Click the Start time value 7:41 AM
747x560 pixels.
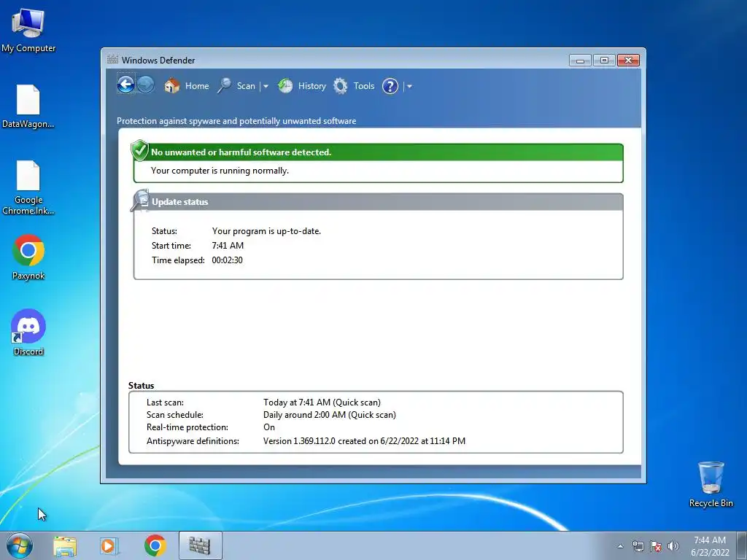click(228, 246)
